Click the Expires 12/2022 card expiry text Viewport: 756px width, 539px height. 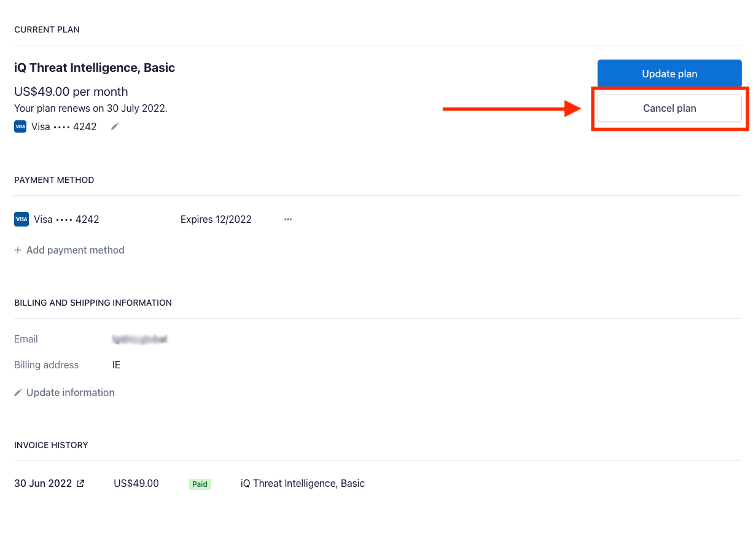click(216, 219)
